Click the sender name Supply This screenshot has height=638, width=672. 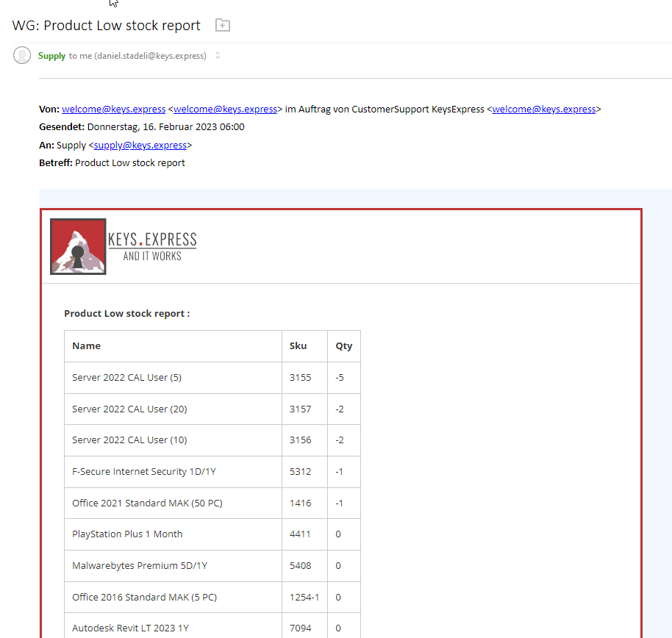coord(51,56)
